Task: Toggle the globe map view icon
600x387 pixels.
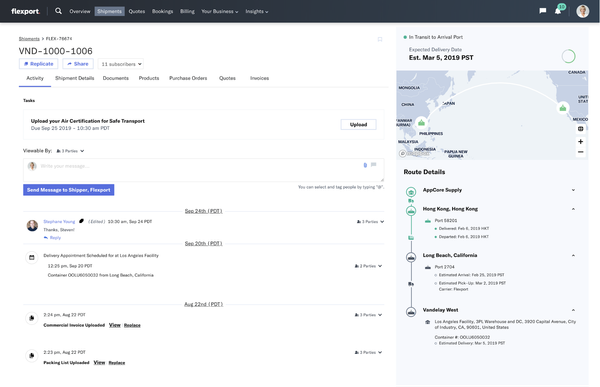Action: 580,129
